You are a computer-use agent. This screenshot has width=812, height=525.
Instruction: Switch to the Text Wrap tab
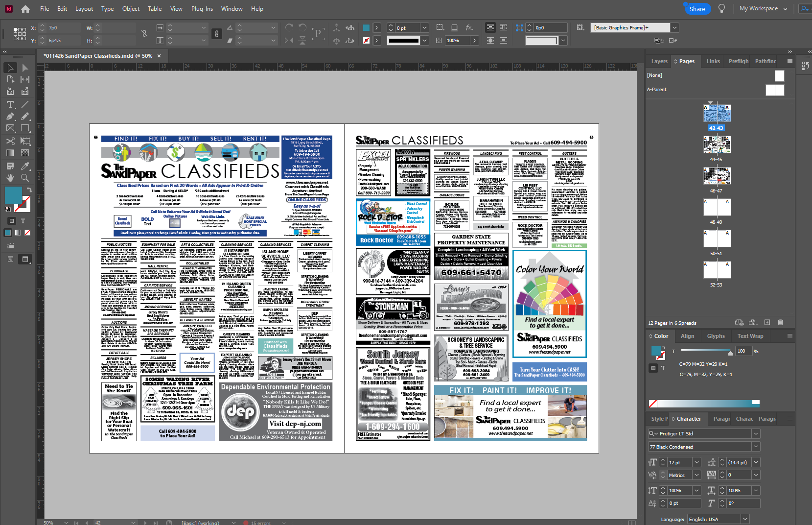(750, 336)
